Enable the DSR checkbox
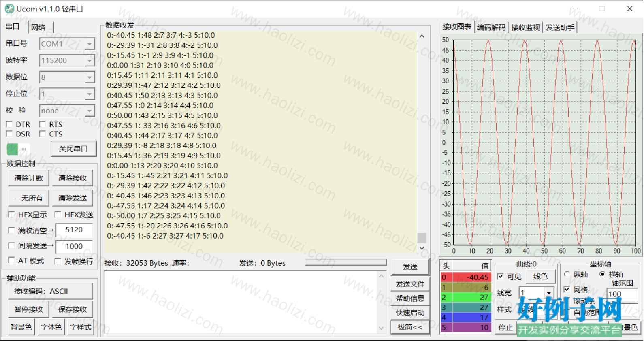Image resolution: width=644 pixels, height=341 pixels. 9,134
